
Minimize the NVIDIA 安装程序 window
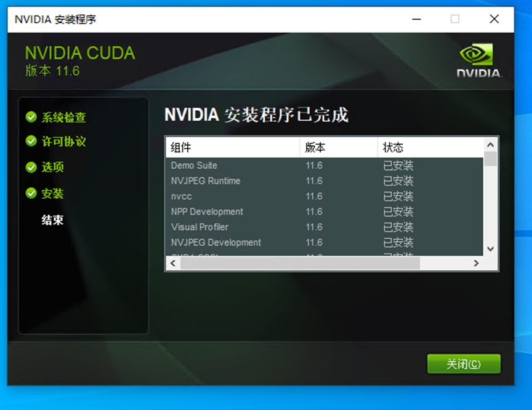coord(416,19)
